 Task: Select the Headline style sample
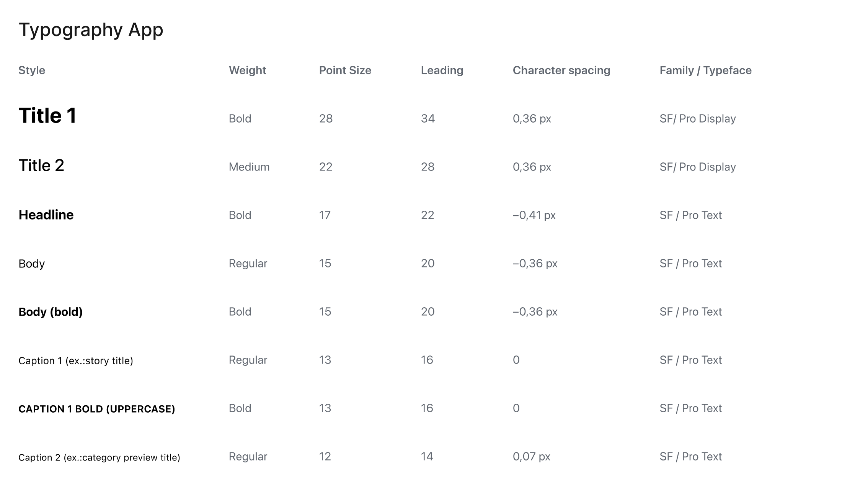coord(46,215)
